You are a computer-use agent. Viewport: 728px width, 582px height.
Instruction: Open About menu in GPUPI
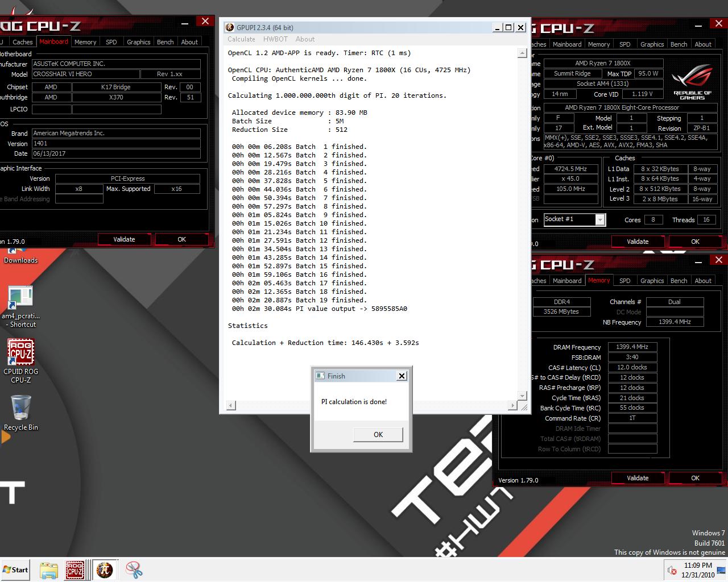pyautogui.click(x=305, y=39)
